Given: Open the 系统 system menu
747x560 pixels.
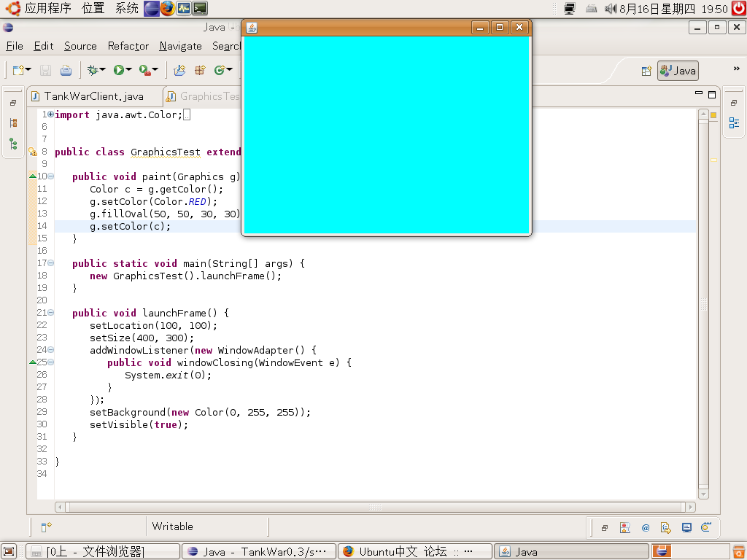Looking at the screenshot, I should click(127, 8).
